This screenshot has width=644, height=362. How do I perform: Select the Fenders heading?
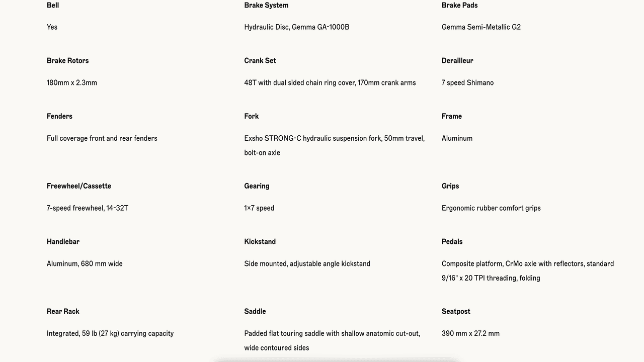(59, 117)
